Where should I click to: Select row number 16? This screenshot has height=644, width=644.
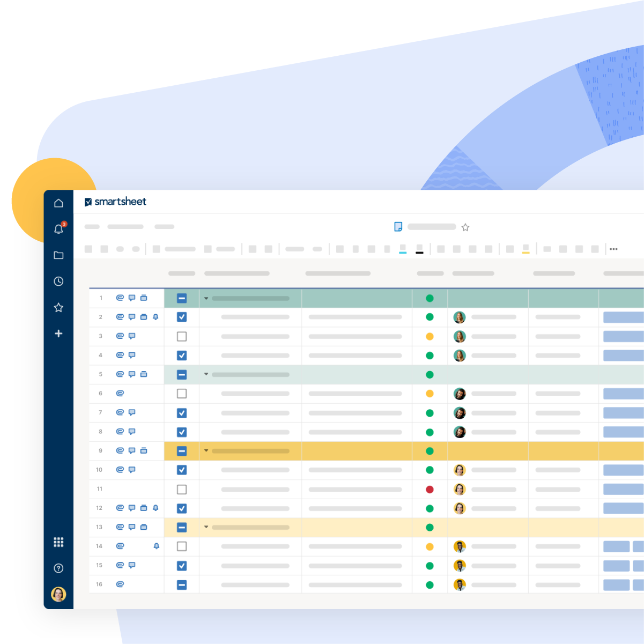coord(99,584)
